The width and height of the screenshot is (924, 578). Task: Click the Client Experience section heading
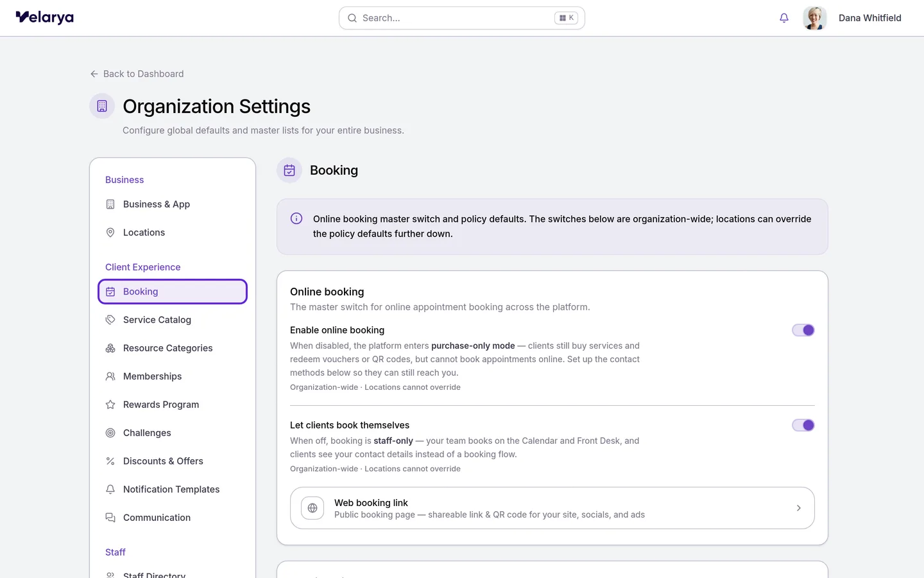point(143,267)
